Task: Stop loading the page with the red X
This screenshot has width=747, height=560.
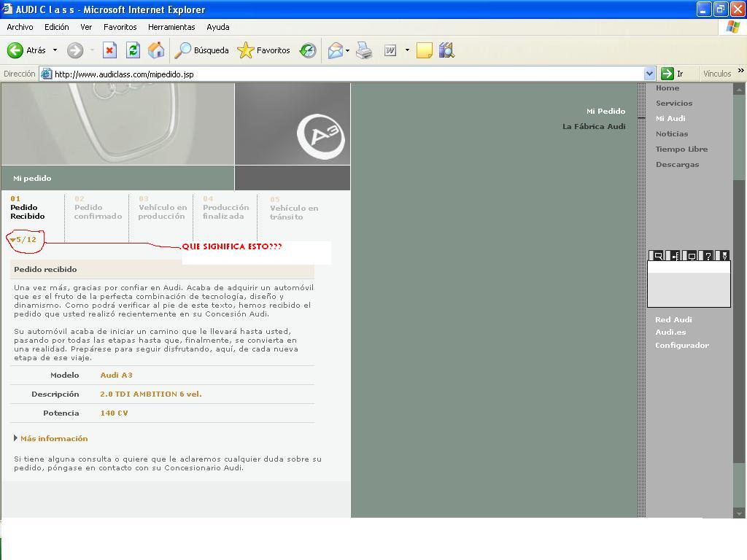Action: (x=109, y=50)
